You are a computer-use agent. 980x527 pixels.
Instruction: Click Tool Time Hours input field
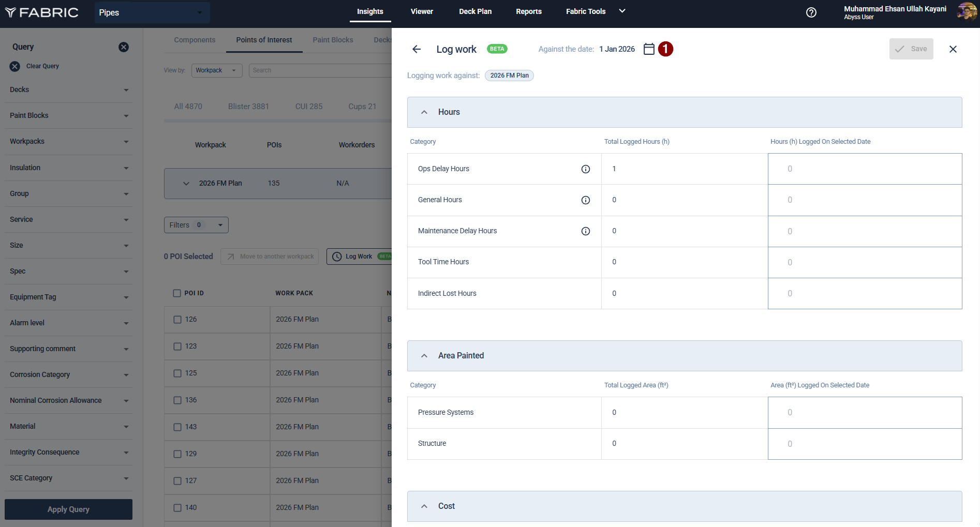pos(864,262)
